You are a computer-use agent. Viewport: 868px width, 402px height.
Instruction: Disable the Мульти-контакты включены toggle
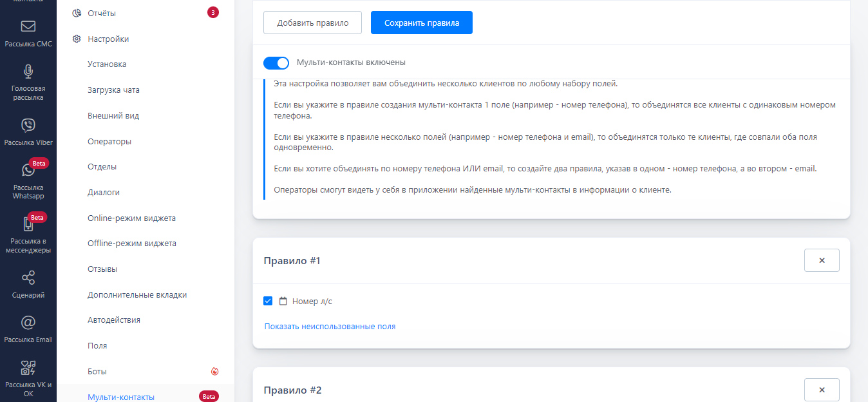[276, 62]
